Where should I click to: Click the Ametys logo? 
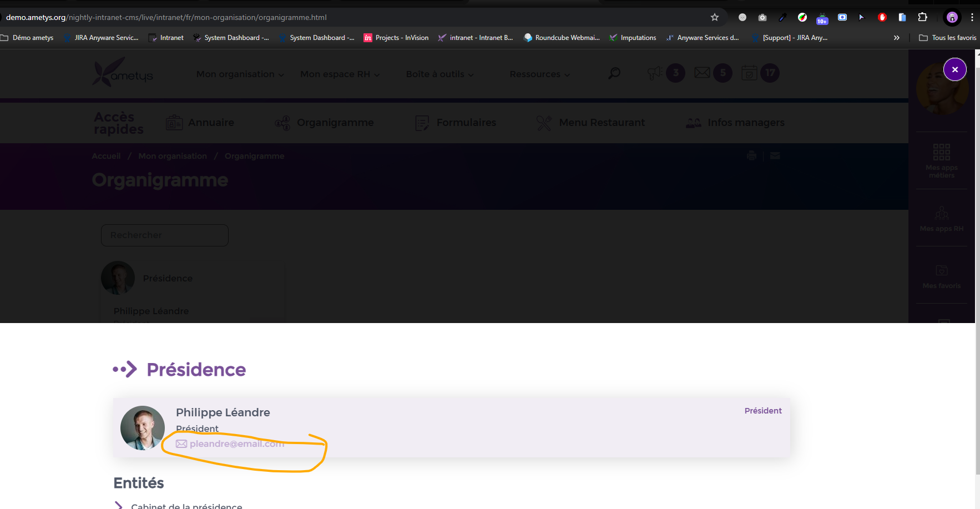(123, 73)
